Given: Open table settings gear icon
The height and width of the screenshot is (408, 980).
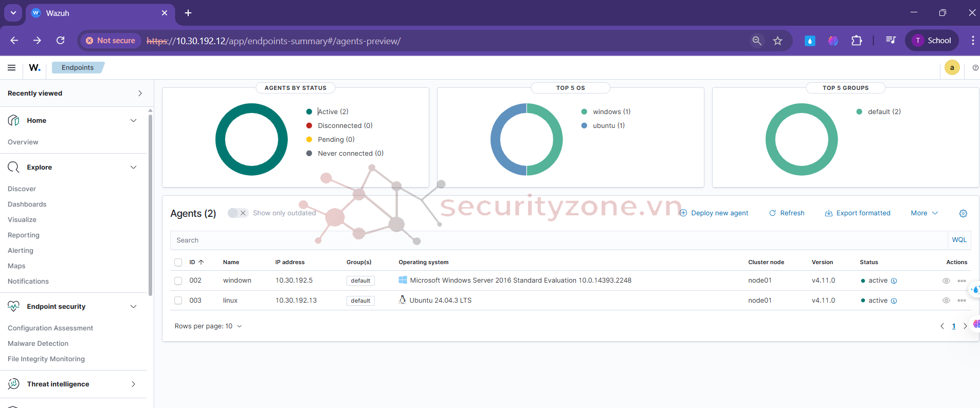Looking at the screenshot, I should (963, 213).
